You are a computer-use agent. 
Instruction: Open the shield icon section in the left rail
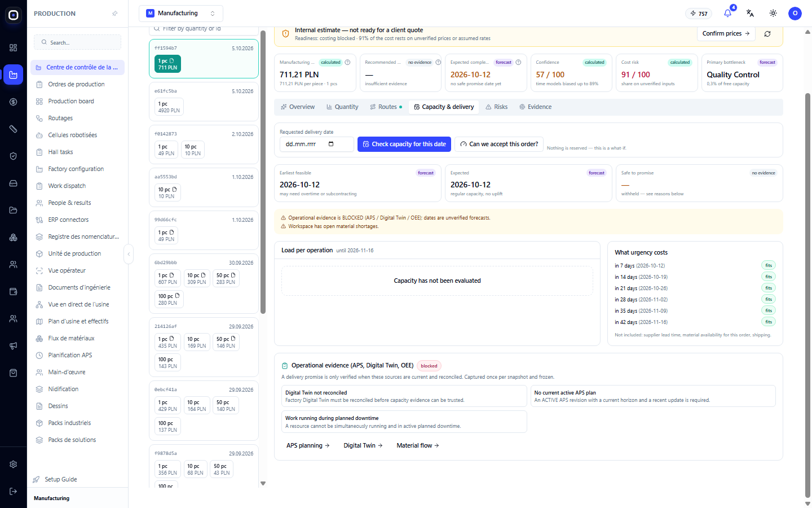pos(13,156)
